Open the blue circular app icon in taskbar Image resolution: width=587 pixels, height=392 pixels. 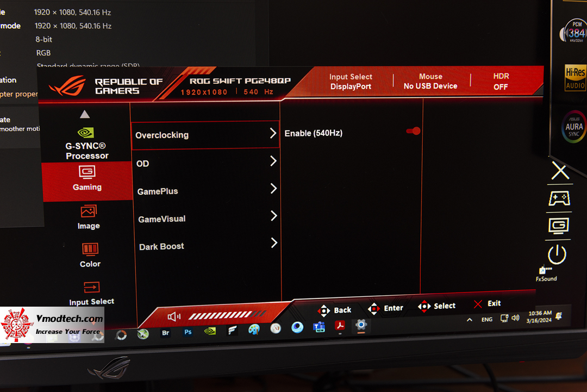297,328
